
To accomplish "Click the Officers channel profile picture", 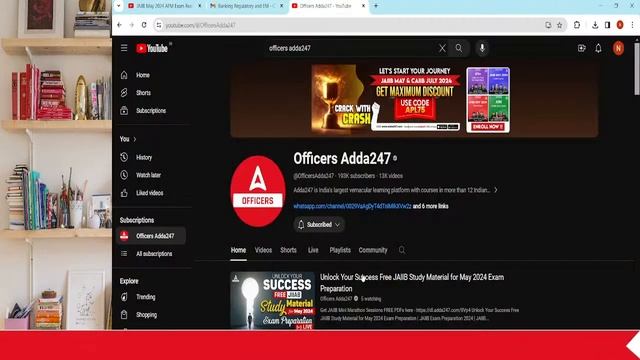I will click(258, 191).
